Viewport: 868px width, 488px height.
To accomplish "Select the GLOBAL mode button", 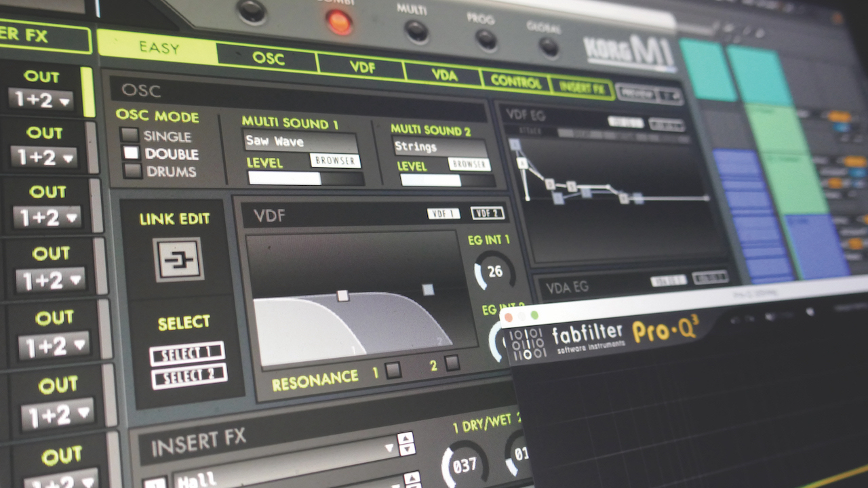I will pyautogui.click(x=549, y=47).
